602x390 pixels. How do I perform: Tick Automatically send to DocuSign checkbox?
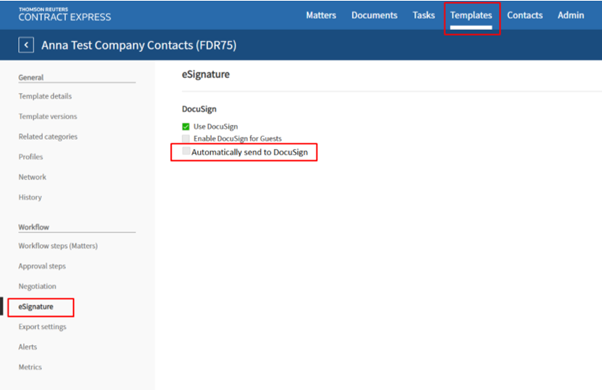(186, 151)
